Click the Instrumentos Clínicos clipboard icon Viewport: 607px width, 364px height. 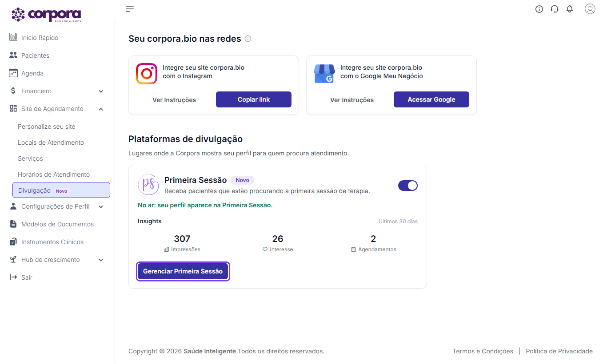tap(13, 242)
